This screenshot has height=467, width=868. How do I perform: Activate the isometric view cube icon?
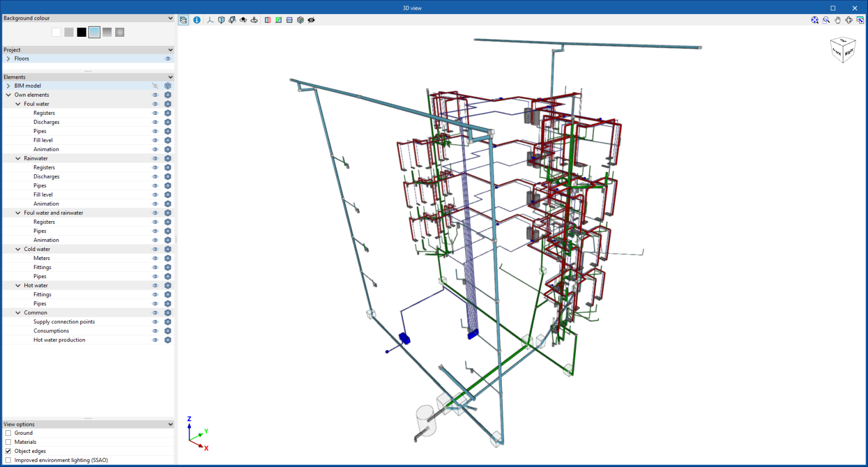221,20
